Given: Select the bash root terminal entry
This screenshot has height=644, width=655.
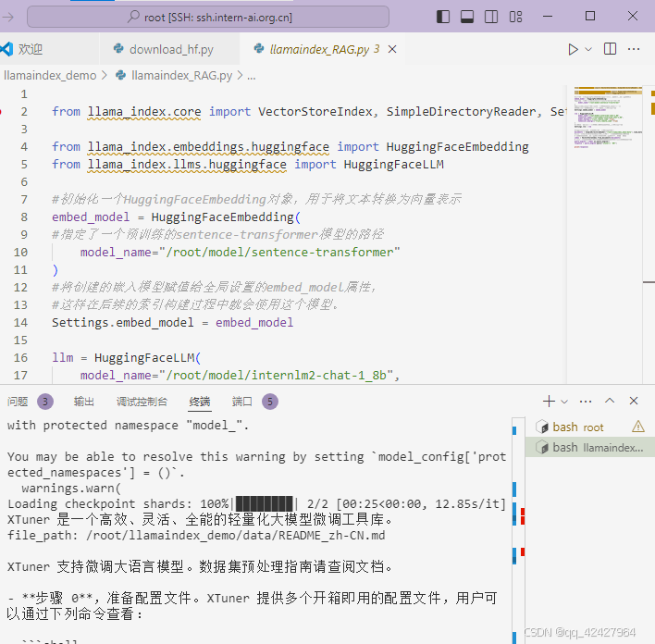Looking at the screenshot, I should tap(590, 427).
